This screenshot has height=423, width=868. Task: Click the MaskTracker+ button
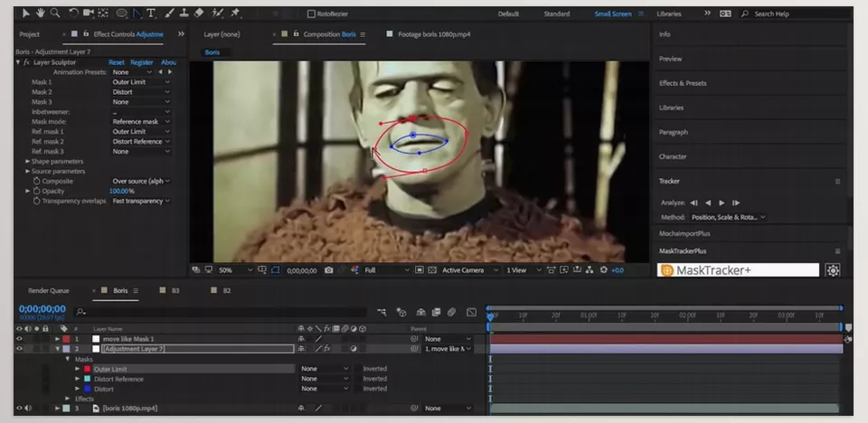click(738, 270)
